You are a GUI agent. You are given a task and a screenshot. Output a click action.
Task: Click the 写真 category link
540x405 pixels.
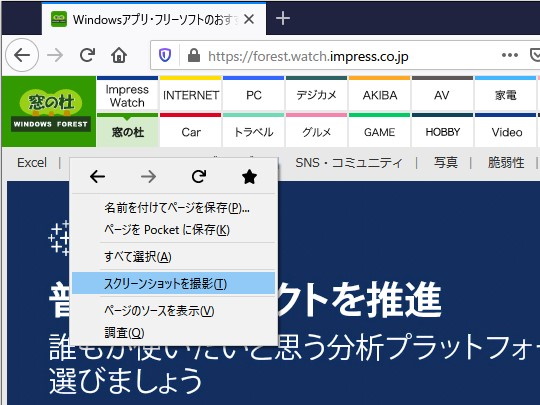[x=446, y=163]
